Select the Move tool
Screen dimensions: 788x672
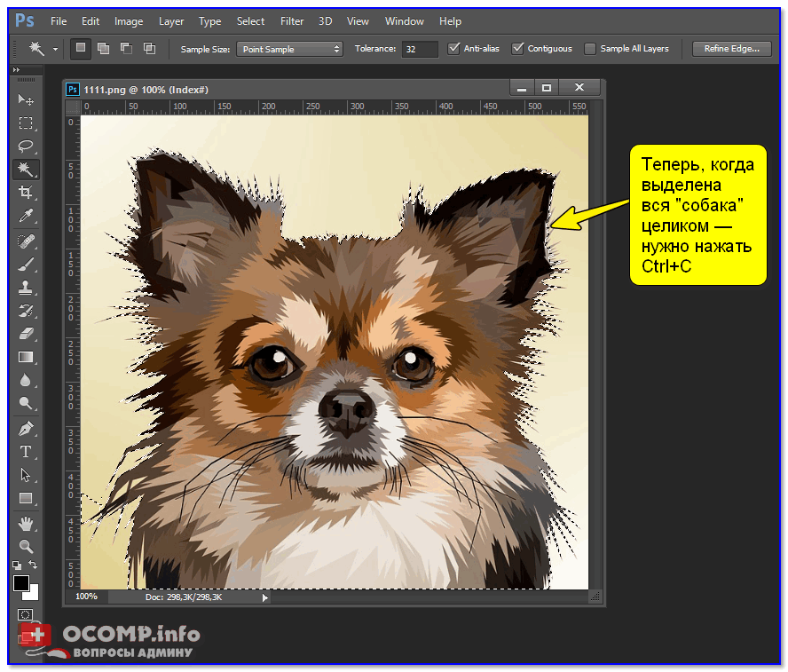click(x=26, y=100)
